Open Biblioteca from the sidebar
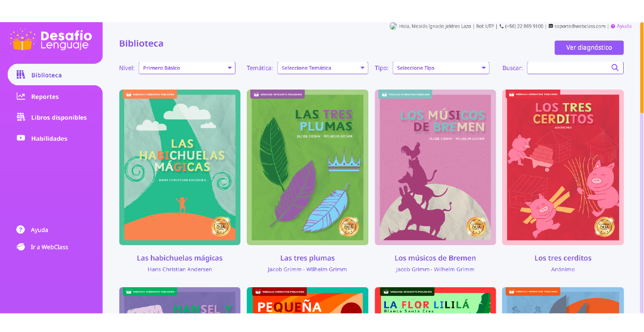The height and width of the screenshot is (332, 644). click(x=55, y=75)
